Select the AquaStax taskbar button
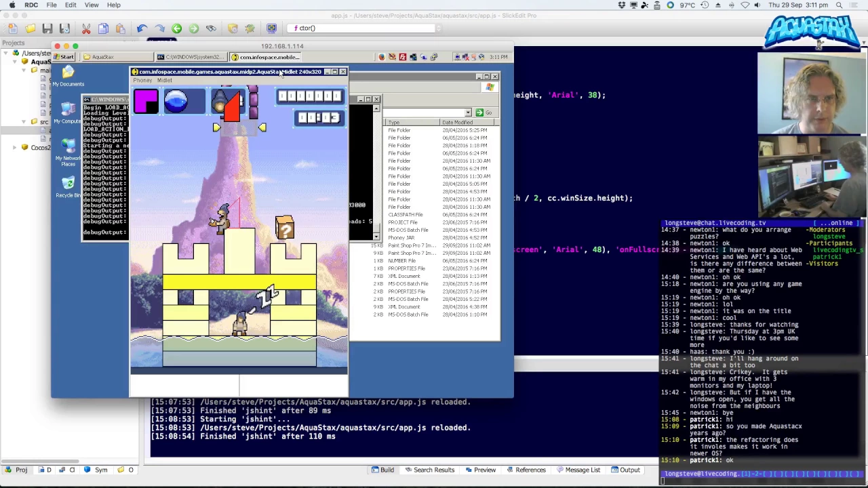This screenshot has height=488, width=868. (117, 57)
